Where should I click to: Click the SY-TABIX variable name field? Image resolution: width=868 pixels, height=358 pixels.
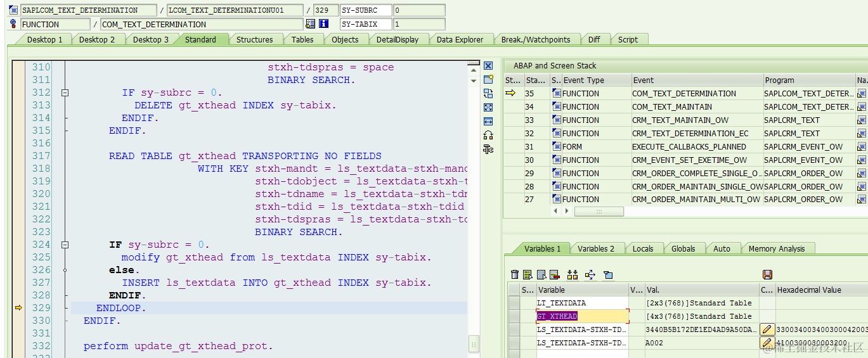point(365,24)
